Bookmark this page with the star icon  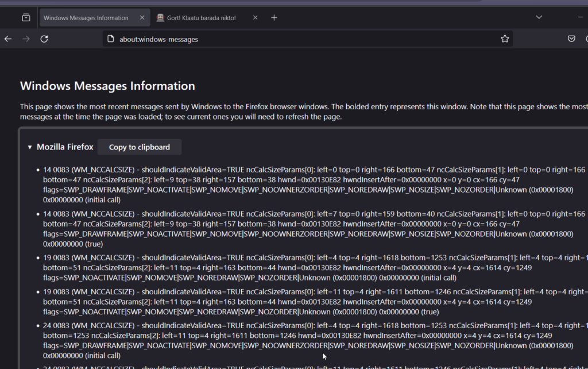[x=505, y=39]
